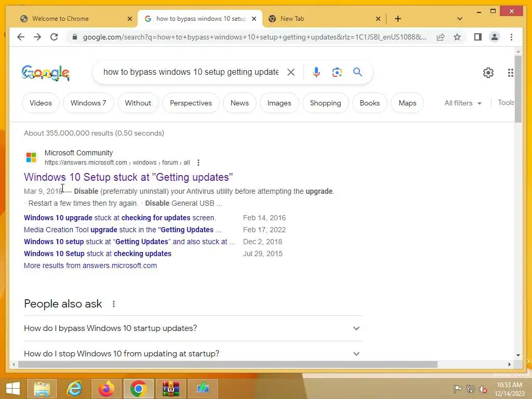Reload the current page
This screenshot has height=399, width=532.
(54, 37)
